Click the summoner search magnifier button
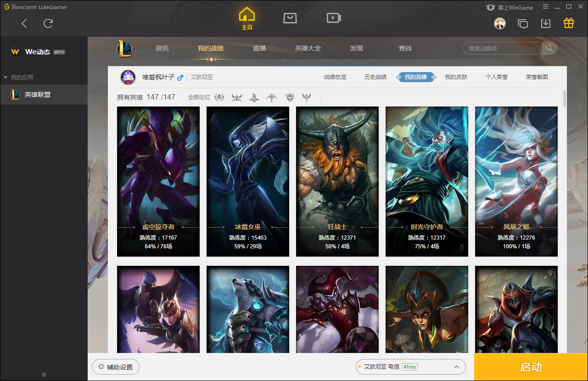Image resolution: width=588 pixels, height=381 pixels. pyautogui.click(x=549, y=48)
